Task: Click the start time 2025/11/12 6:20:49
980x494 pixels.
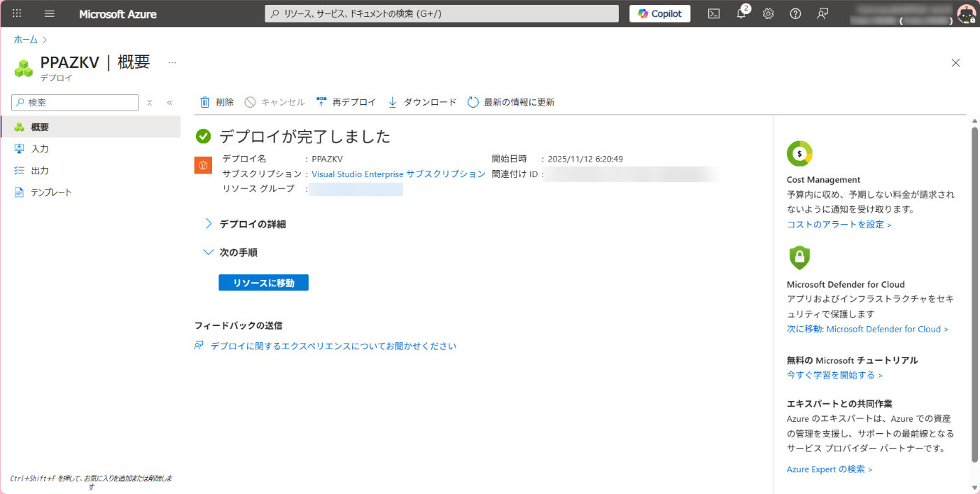Action: click(585, 159)
